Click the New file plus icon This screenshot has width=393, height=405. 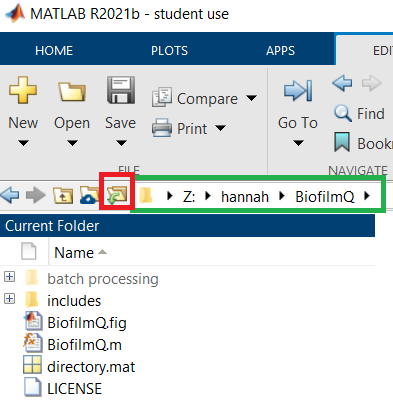coord(23,90)
